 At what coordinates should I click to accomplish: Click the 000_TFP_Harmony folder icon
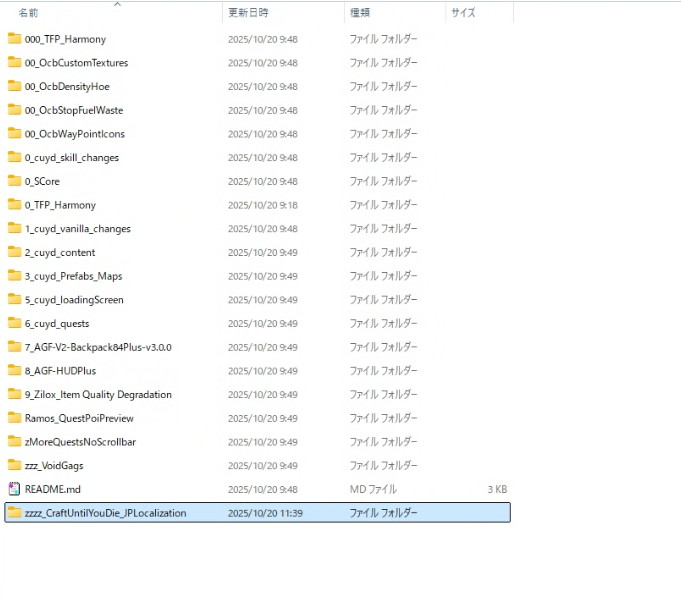coord(14,39)
